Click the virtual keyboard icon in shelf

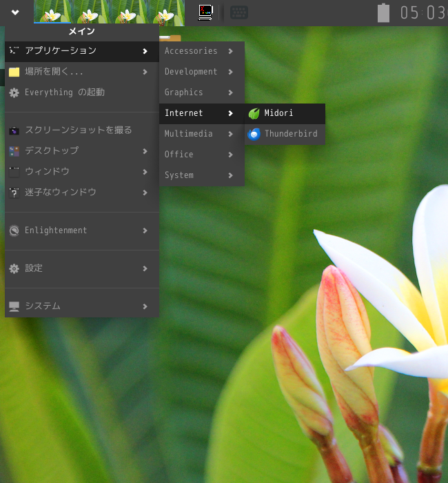tap(239, 12)
